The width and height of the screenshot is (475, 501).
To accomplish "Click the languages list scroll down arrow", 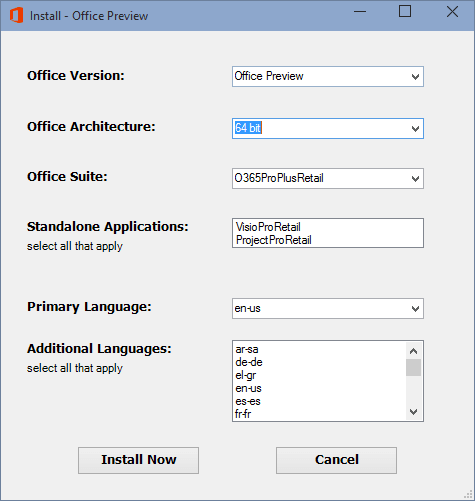I will [413, 412].
